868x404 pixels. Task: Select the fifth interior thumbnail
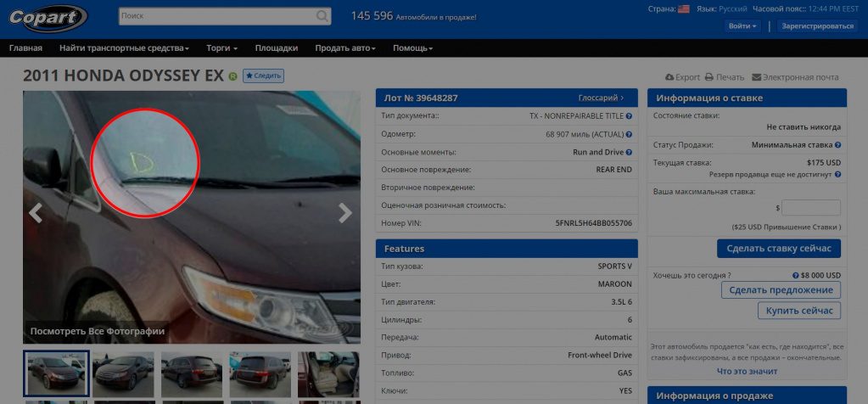329,374
